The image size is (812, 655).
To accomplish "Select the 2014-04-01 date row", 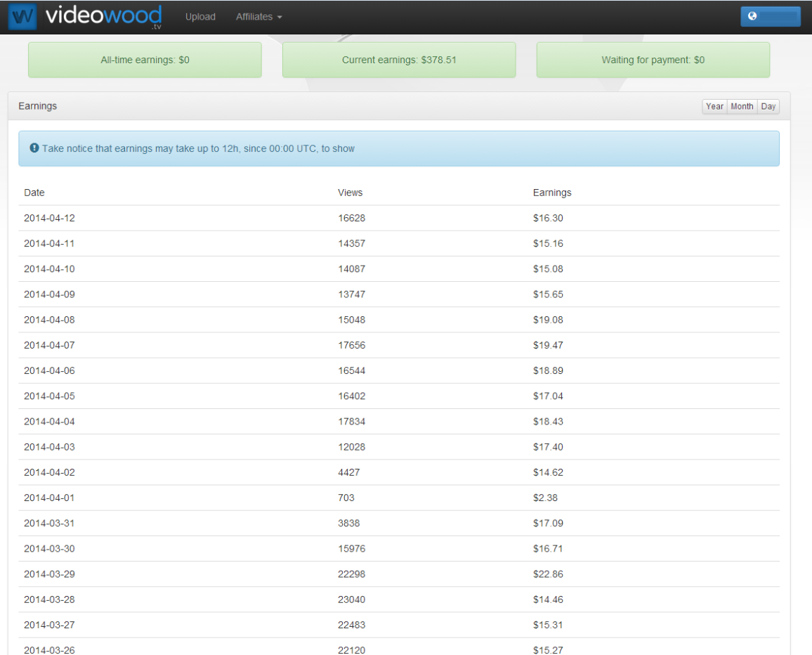I will 49,498.
